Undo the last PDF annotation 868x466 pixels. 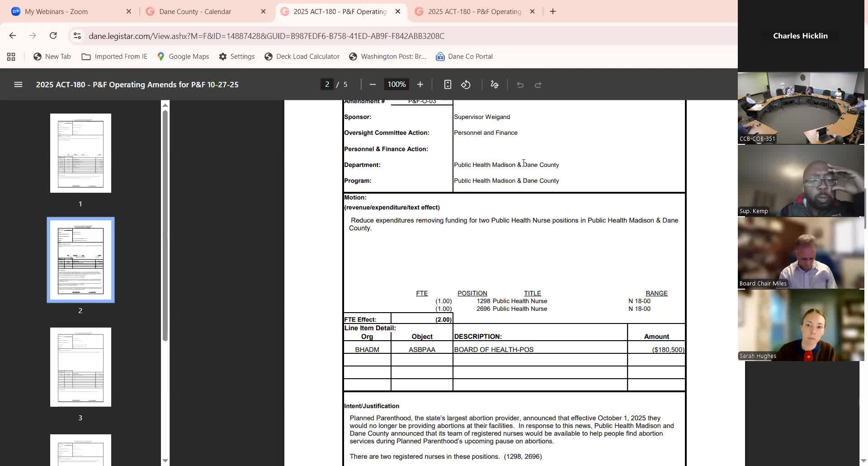click(x=520, y=85)
